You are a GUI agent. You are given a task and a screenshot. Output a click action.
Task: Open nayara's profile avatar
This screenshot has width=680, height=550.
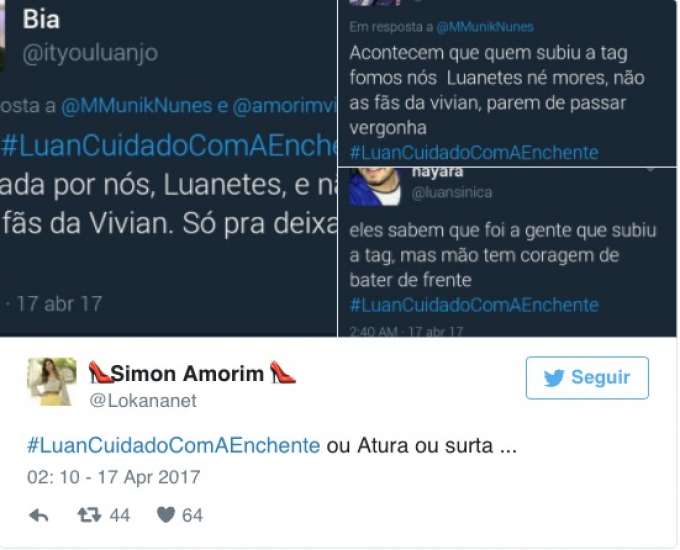coord(376,187)
